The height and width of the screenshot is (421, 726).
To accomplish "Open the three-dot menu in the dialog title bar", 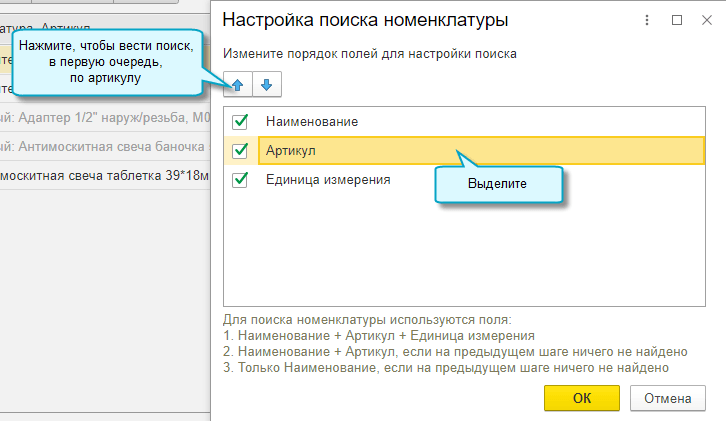I will pos(648,20).
